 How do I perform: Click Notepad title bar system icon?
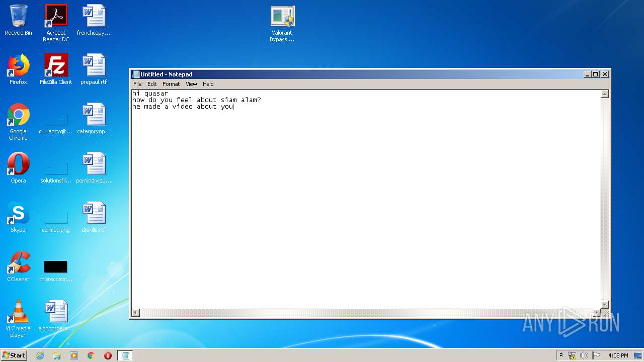[136, 74]
